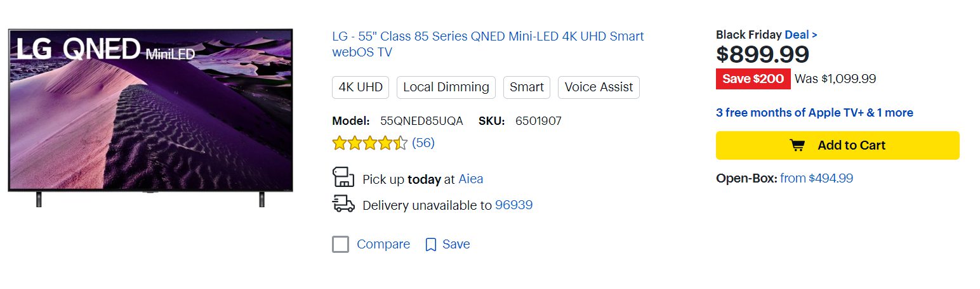Screen dimensions: 980x289
Task: Select the Voice Assist feature tag
Action: coord(599,87)
